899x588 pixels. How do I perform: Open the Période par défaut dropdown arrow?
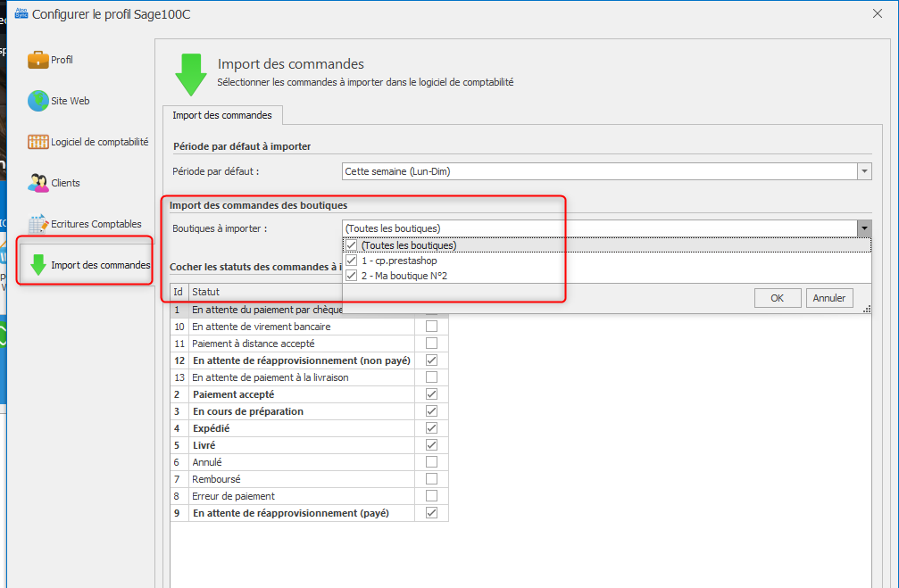pos(864,171)
